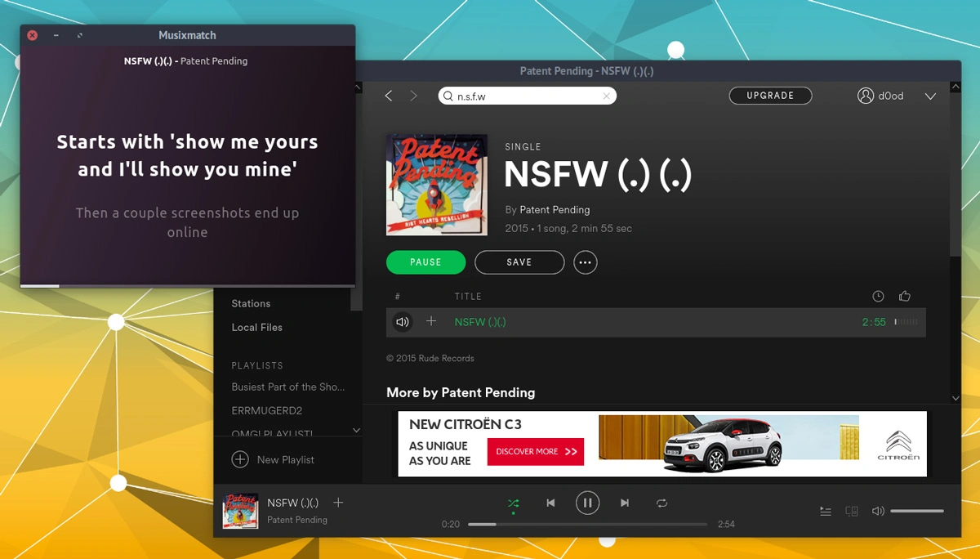Toggle shuffle playback mode

513,503
